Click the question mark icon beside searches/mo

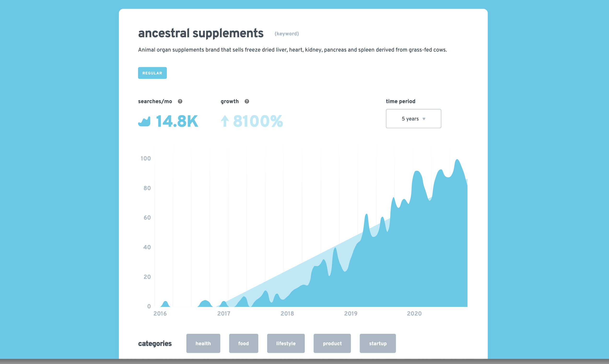point(180,101)
